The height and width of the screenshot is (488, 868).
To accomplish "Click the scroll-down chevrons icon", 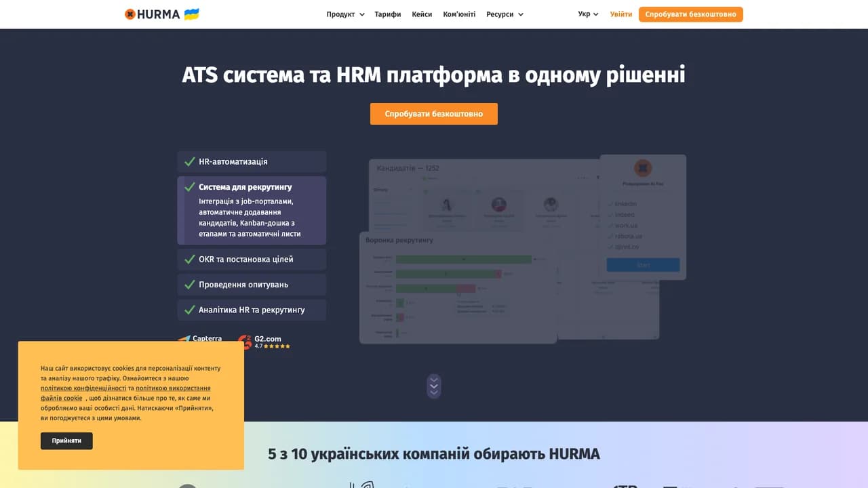I will (434, 386).
